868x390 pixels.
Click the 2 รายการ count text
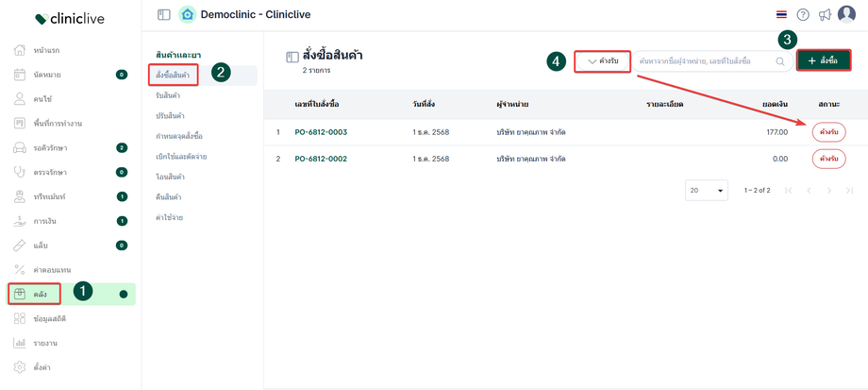[316, 71]
